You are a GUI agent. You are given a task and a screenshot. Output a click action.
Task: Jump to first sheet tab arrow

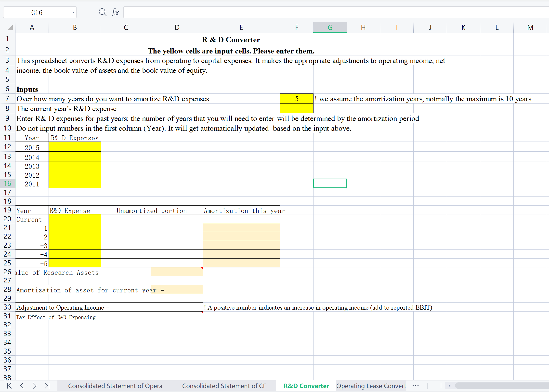(9, 386)
